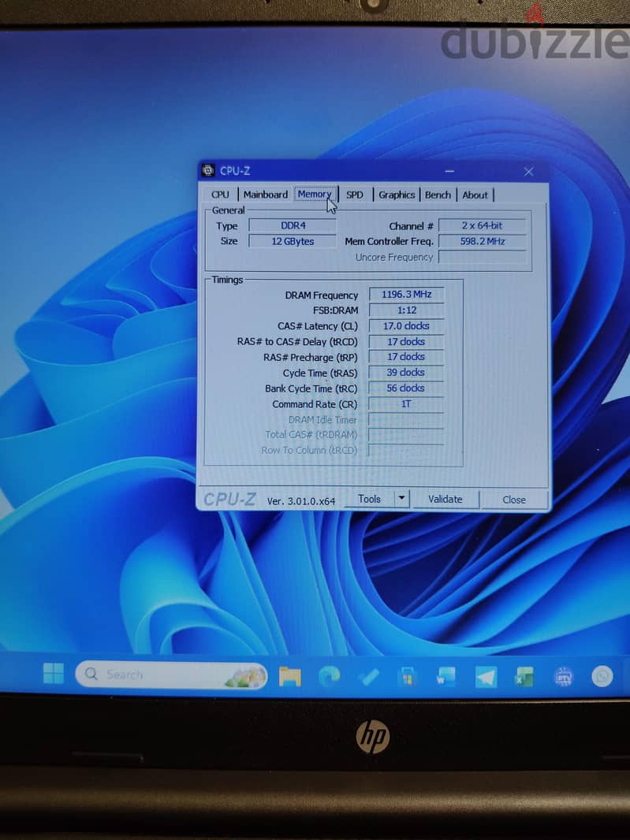
Task: Click the 1196.3 MHz DRAM frequency value
Action: pyautogui.click(x=406, y=294)
